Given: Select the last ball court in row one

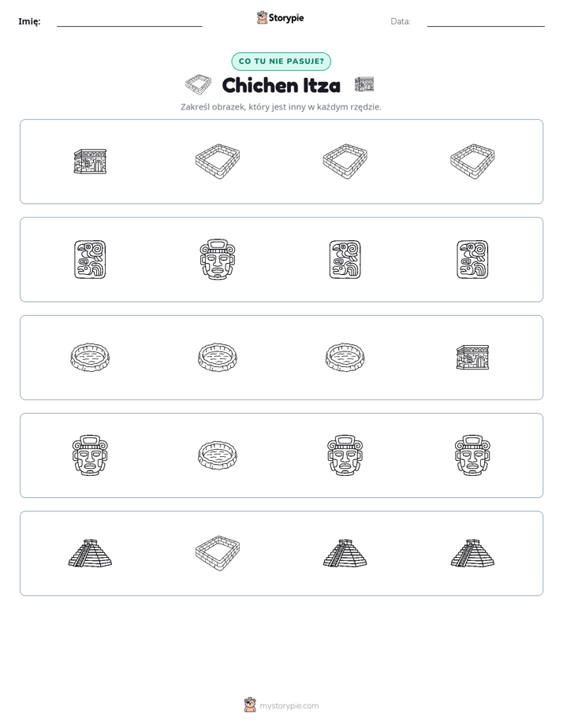Looking at the screenshot, I should point(472,162).
